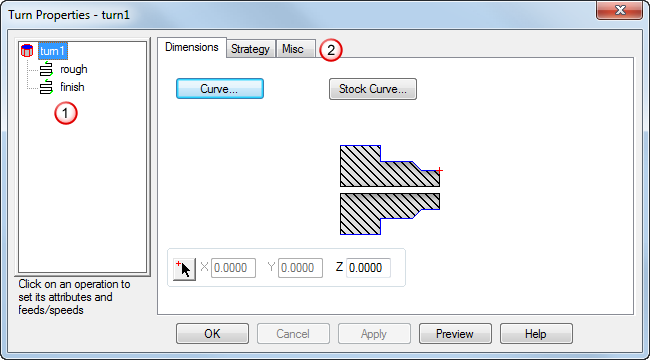Image resolution: width=650 pixels, height=360 pixels.
Task: Click into the Z value field
Action: pos(368,268)
